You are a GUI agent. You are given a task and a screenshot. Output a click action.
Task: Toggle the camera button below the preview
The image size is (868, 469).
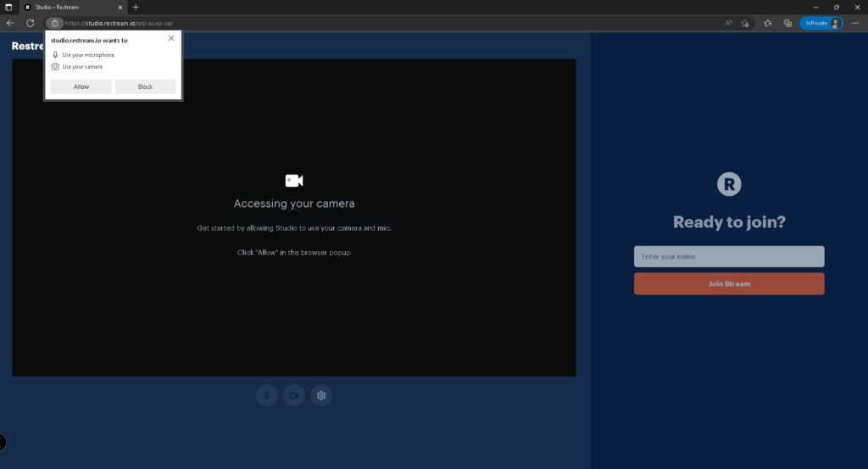(294, 395)
